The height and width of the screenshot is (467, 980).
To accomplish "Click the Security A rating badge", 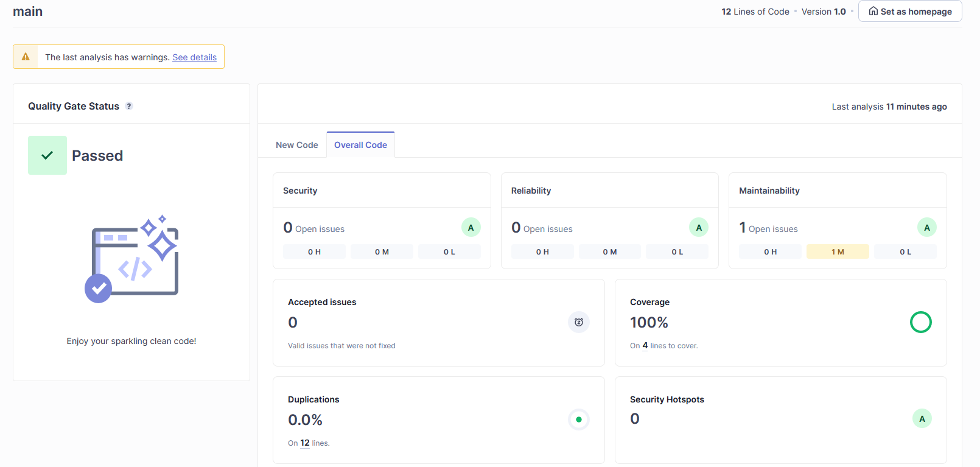I will (471, 228).
